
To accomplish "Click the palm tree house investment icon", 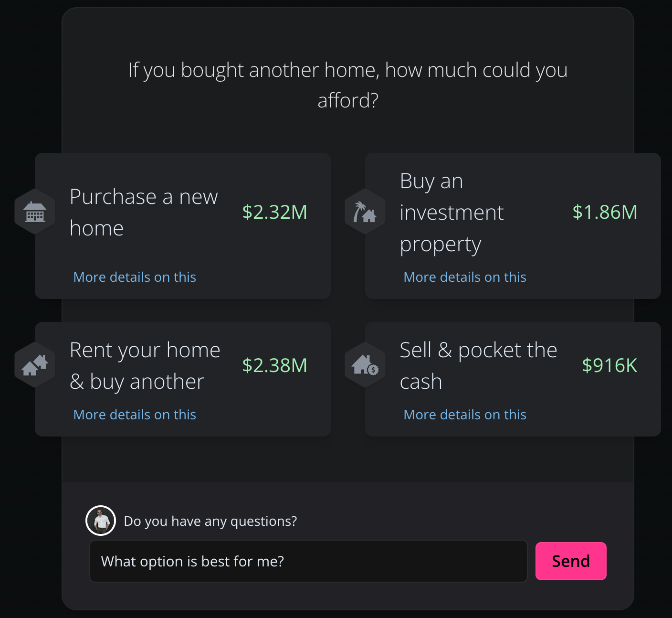I will 365,212.
